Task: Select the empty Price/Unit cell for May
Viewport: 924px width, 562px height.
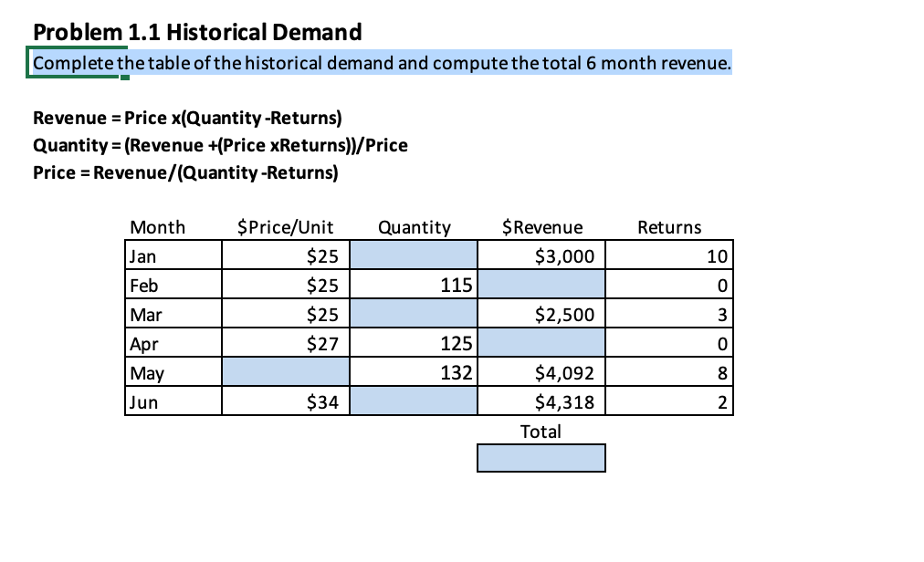Action: (285, 372)
